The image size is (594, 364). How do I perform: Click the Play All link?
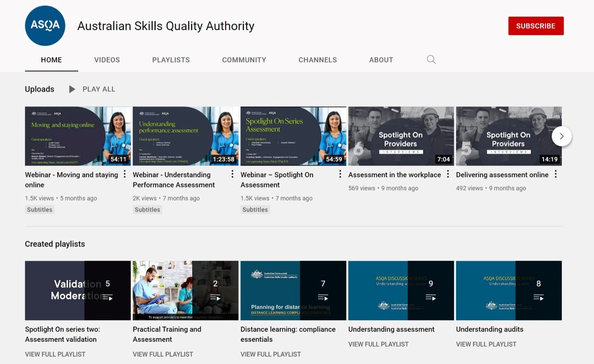[99, 89]
